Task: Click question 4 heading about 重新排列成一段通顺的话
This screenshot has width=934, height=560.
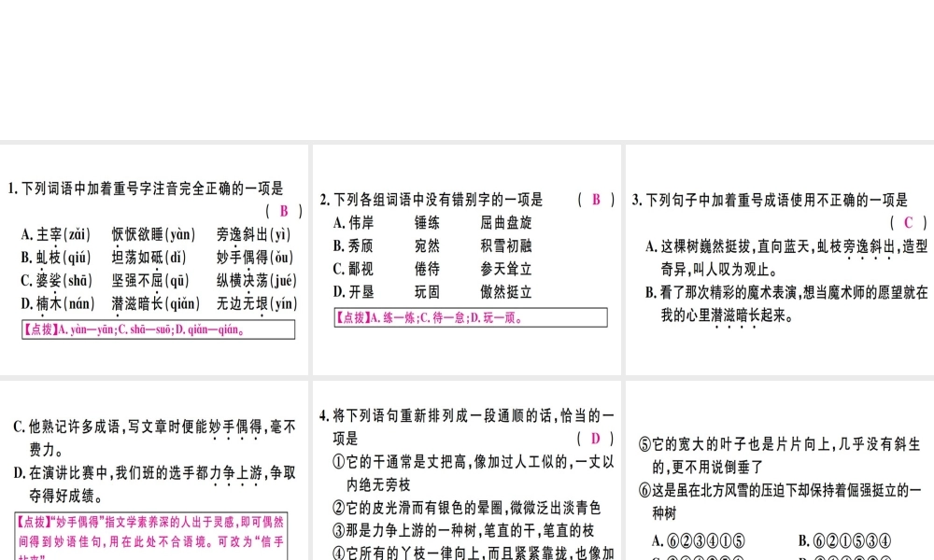Action: pos(466,427)
